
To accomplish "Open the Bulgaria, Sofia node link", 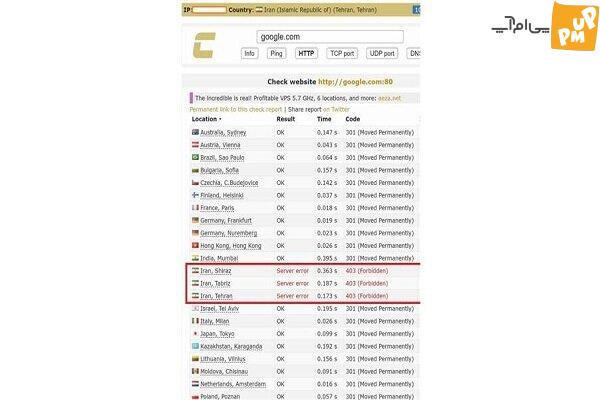I will 220,170.
